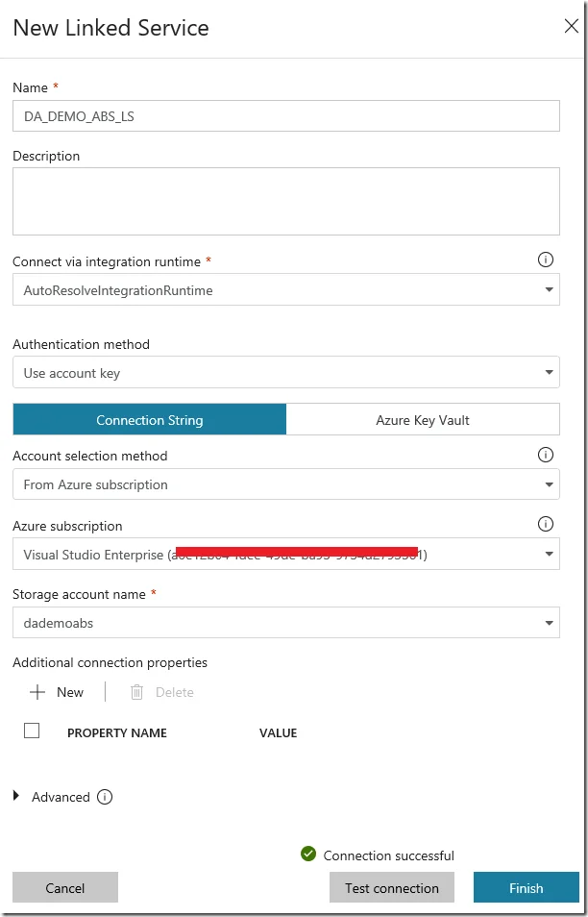Click into the Description text area
The image size is (588, 917).
285,201
